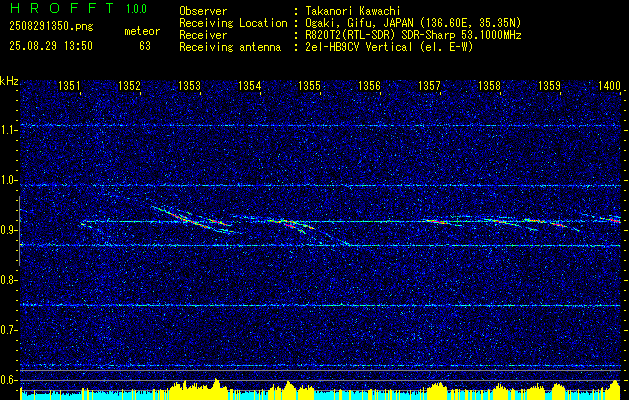Click the gray vertical range bar beside 0.9 kHz
The height and width of the screenshot is (400, 629).
coord(19,231)
